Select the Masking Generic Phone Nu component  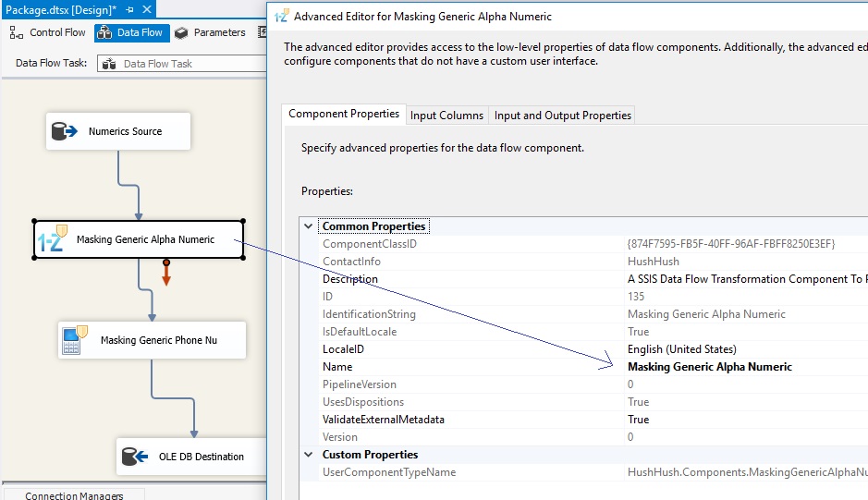pyautogui.click(x=153, y=340)
